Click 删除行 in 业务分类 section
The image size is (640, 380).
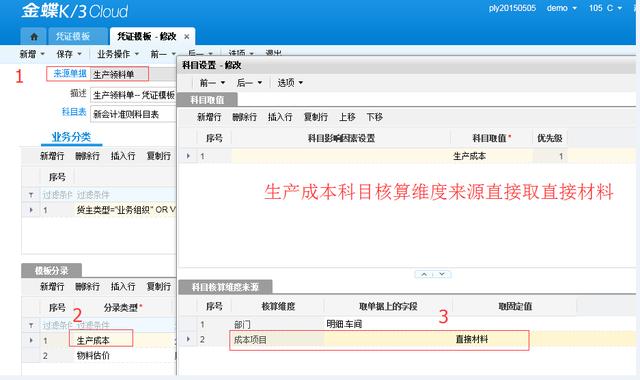[87, 156]
